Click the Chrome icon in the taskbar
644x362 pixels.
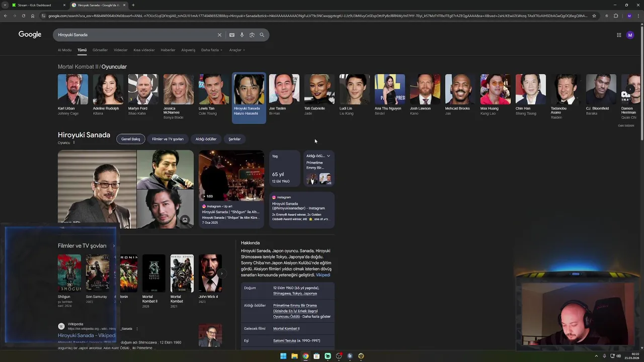(305, 356)
